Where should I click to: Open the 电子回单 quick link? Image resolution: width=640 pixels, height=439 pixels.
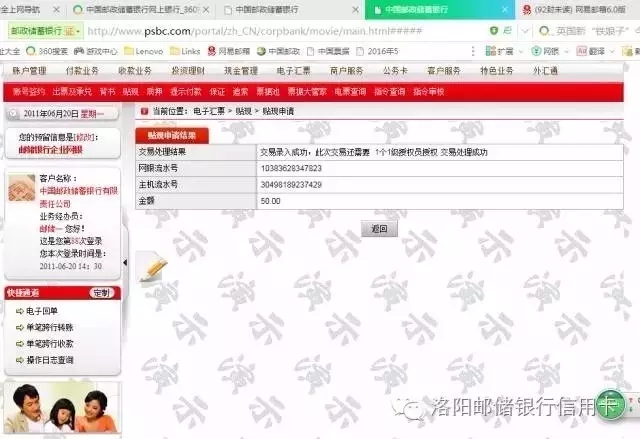pos(42,311)
